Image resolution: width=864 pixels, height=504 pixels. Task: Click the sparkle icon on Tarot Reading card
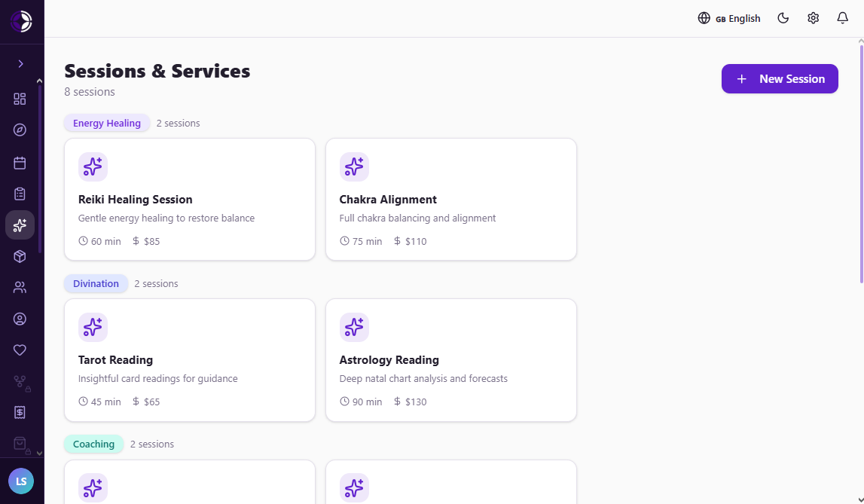coord(93,327)
